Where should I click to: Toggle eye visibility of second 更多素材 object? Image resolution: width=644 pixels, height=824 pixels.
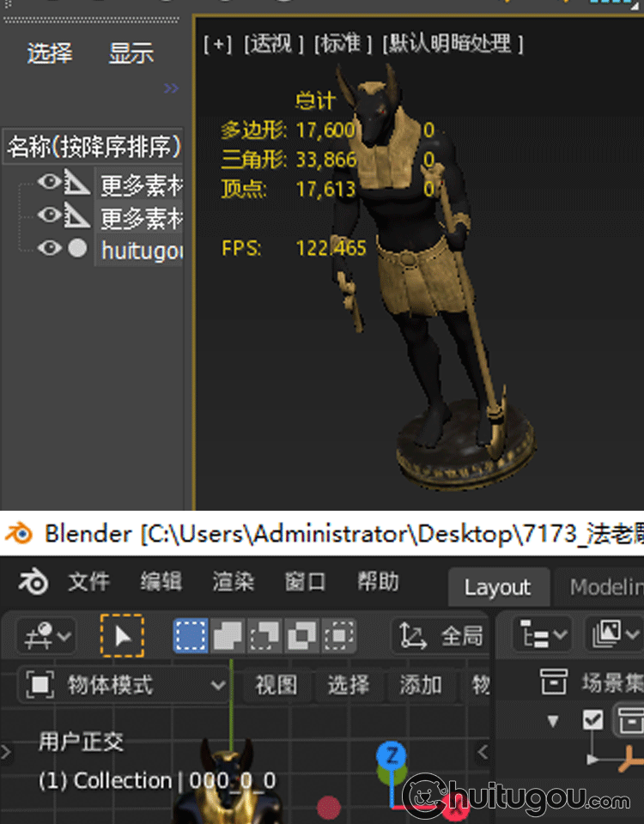point(50,215)
